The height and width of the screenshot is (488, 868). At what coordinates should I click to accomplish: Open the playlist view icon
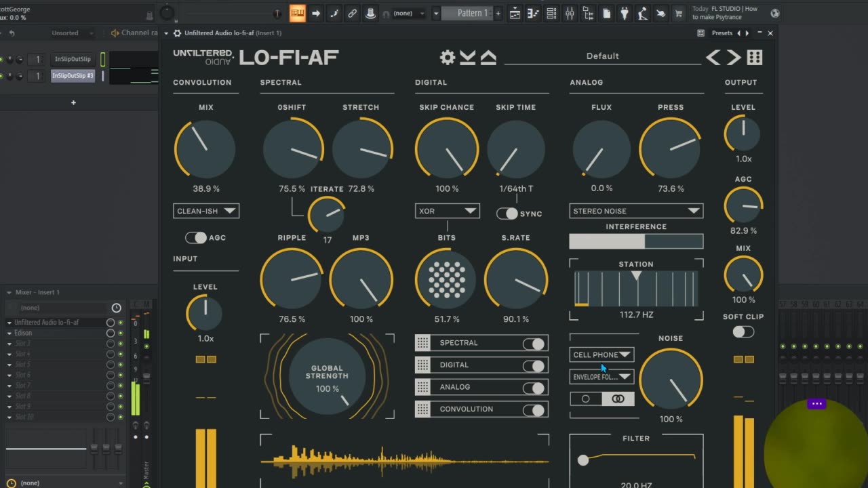515,13
